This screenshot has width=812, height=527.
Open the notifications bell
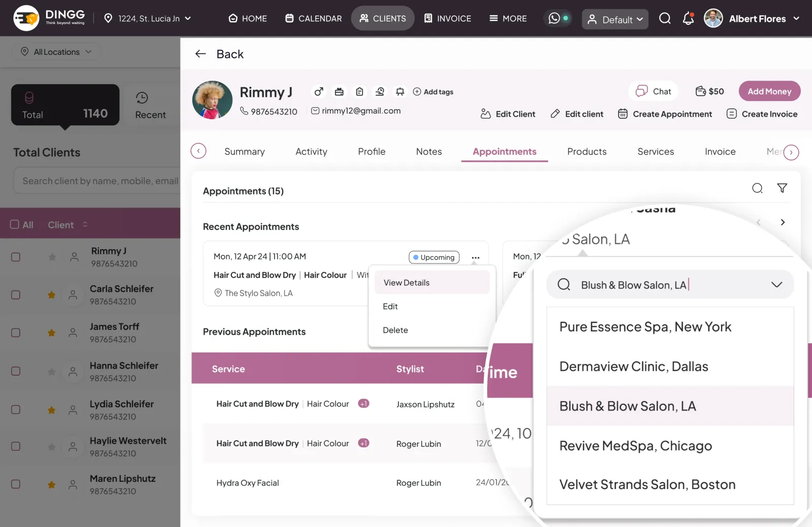[688, 19]
